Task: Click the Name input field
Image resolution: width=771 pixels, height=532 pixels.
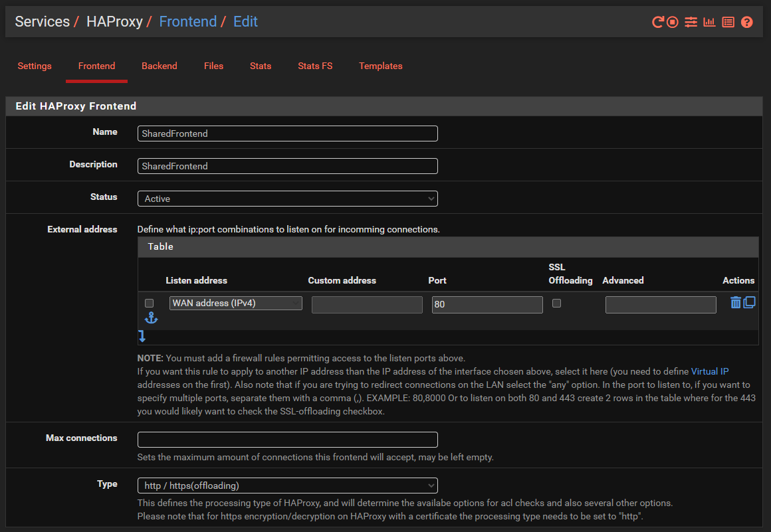Action: (288, 133)
